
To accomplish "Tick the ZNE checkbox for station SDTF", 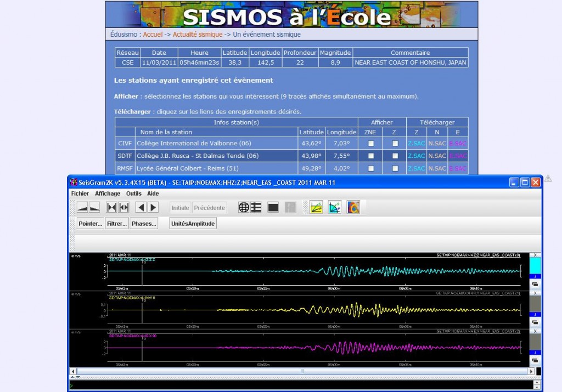I will [371, 156].
